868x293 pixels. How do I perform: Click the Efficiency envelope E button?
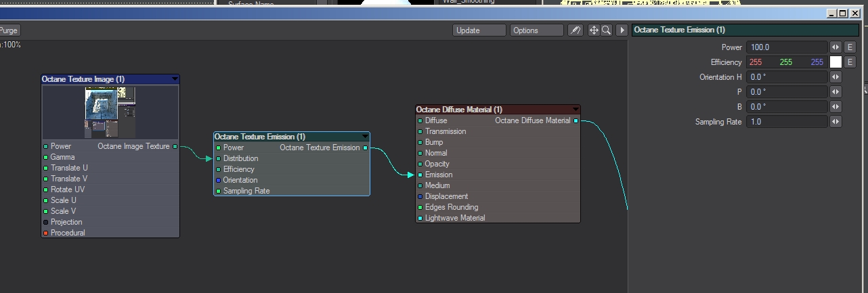point(850,62)
